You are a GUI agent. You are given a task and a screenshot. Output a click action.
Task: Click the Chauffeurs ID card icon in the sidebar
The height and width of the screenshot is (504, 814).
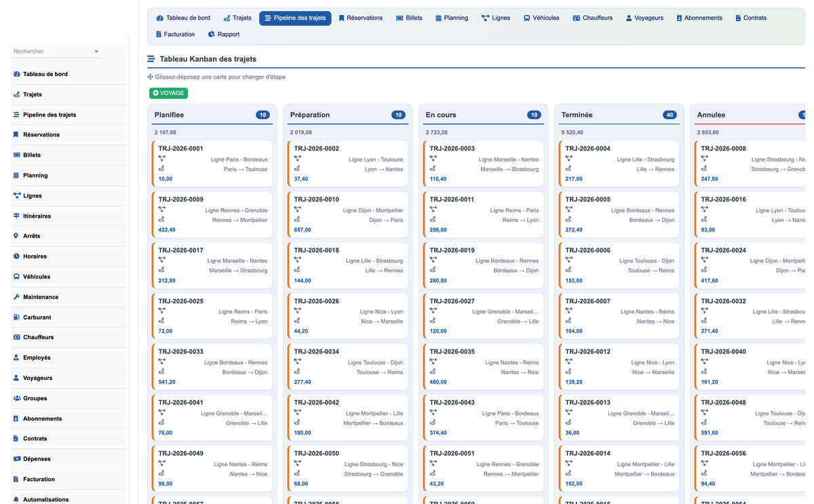[x=16, y=337]
